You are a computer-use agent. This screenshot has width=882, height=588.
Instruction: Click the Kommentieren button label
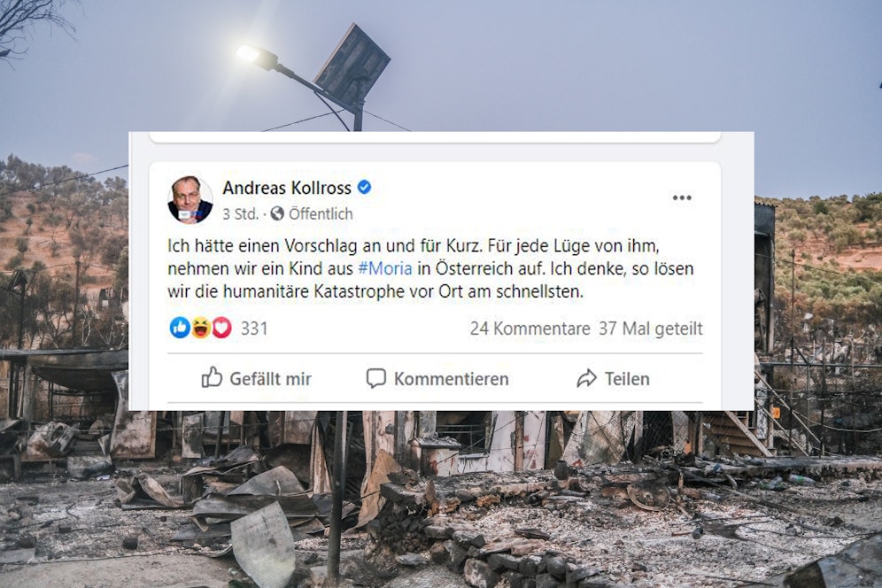(451, 379)
